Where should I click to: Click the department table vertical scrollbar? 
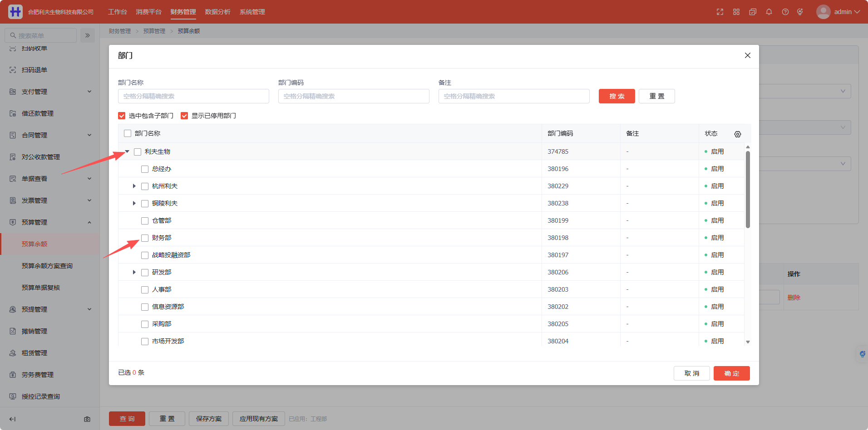pyautogui.click(x=748, y=189)
